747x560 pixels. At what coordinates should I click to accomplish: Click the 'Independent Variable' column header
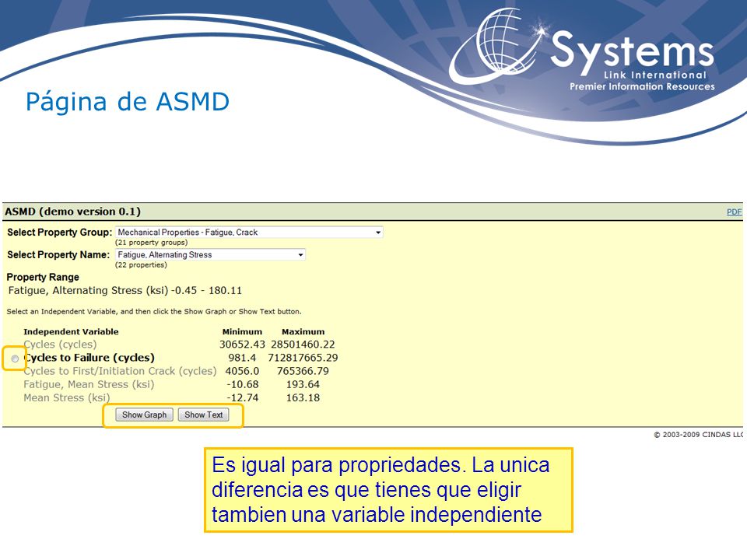pyautogui.click(x=71, y=332)
